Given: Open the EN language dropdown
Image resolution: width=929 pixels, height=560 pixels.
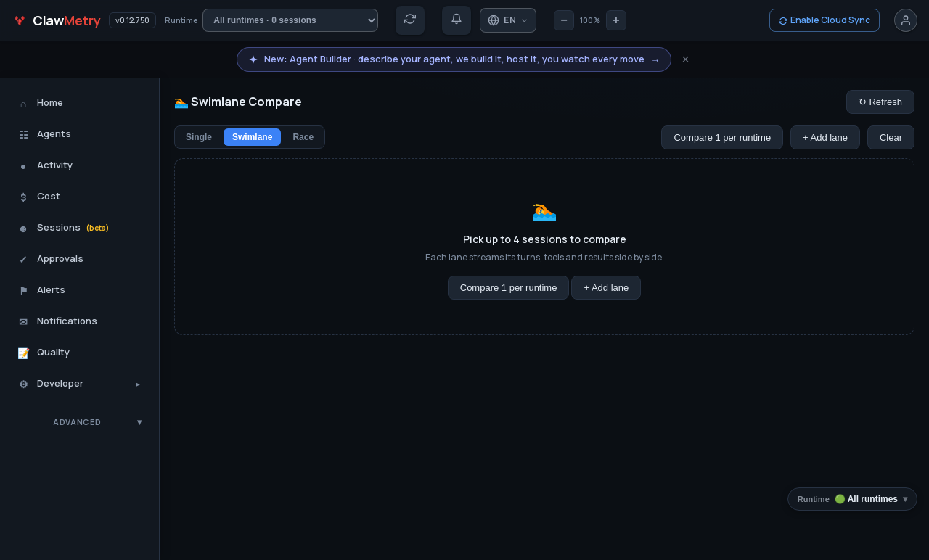Looking at the screenshot, I should click(x=508, y=20).
